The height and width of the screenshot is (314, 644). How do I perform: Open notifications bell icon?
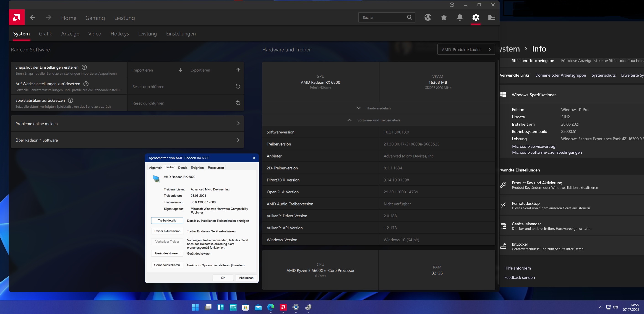click(x=460, y=18)
